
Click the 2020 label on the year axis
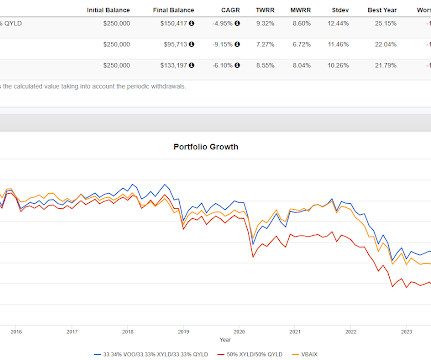239,332
